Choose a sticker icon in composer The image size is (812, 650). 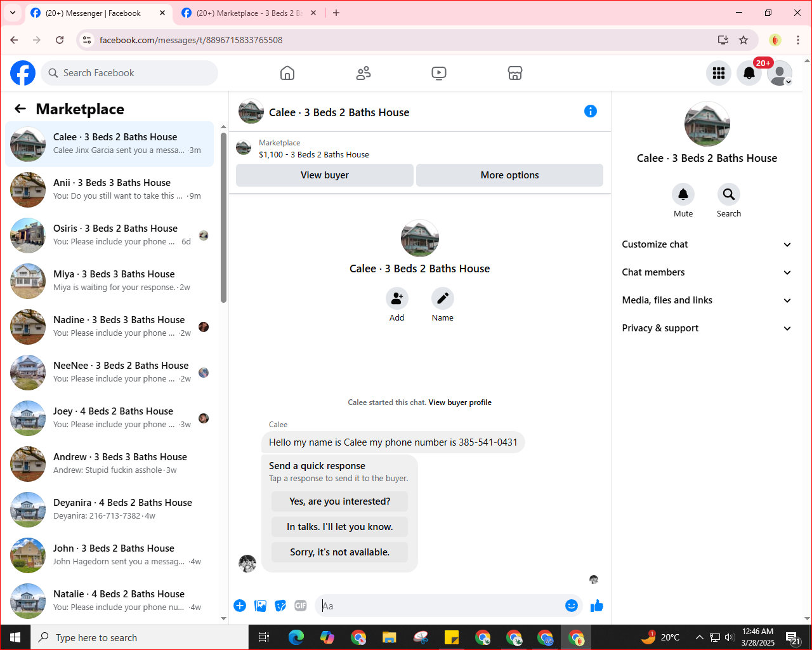point(280,606)
